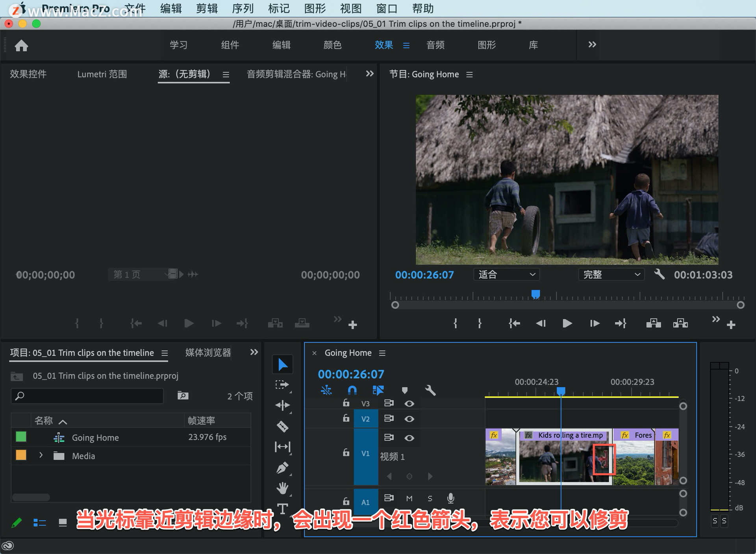Viewport: 756px width, 554px height.
Task: Switch to the 媒体浏览器 tab
Action: pyautogui.click(x=208, y=353)
